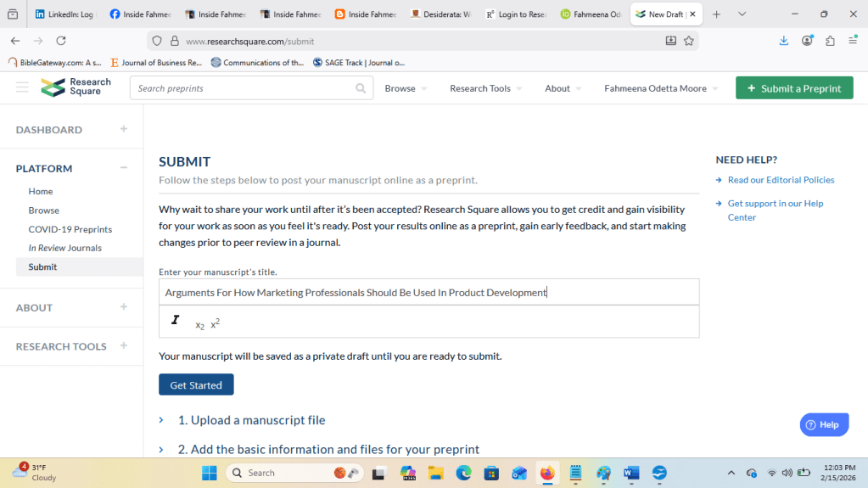Bookmark this page with the star icon
The width and height of the screenshot is (868, 488).
689,41
